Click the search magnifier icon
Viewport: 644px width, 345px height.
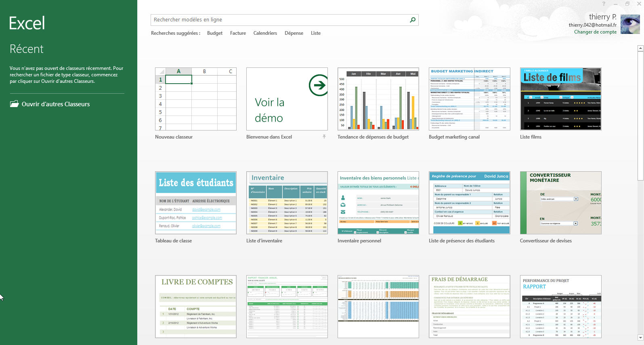coord(413,20)
